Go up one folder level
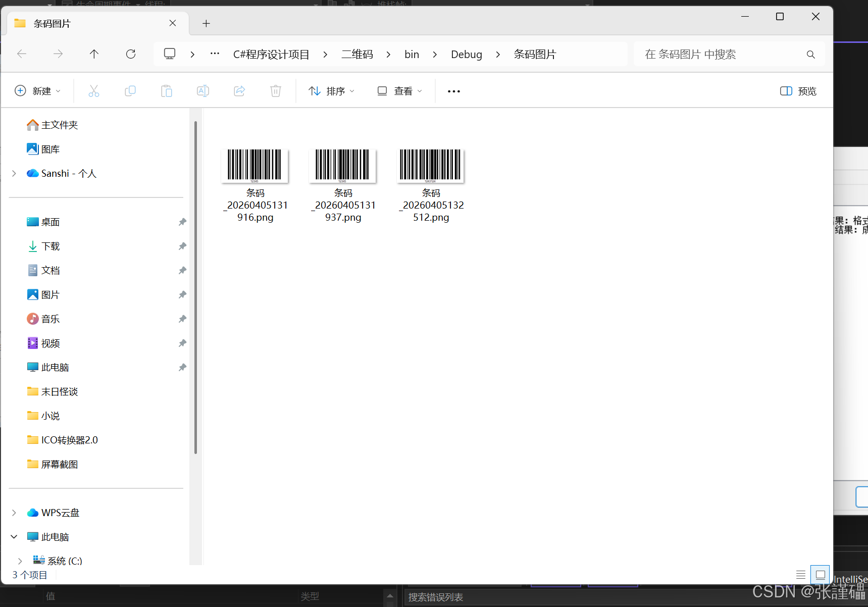The image size is (868, 607). [x=94, y=54]
